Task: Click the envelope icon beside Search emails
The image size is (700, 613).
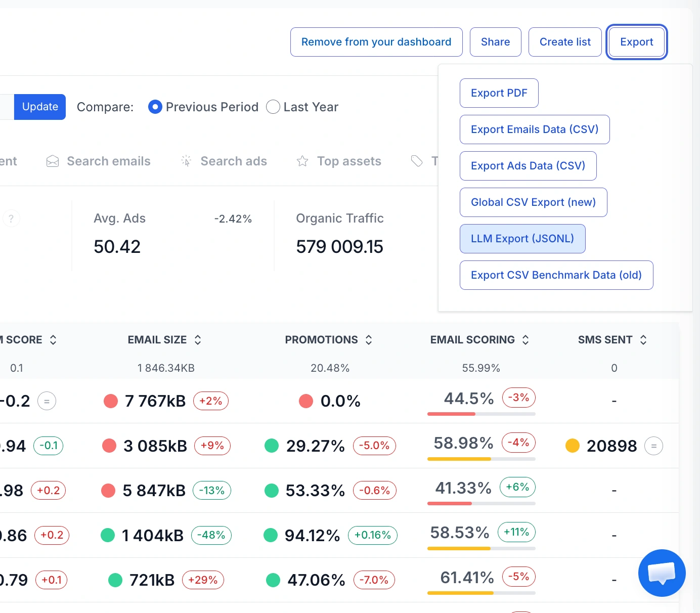Action: [x=53, y=161]
